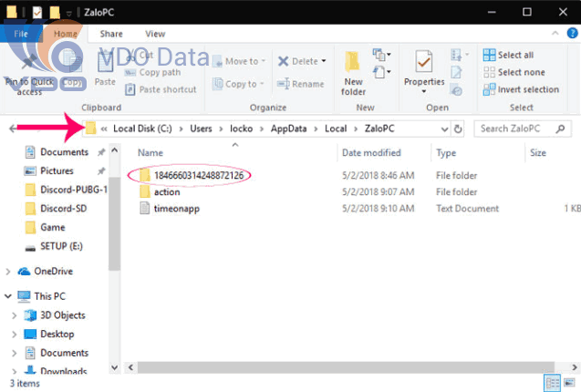Viewport: 581px width, 392px height.
Task: Click the Properties checkmark icon
Action: (424, 62)
